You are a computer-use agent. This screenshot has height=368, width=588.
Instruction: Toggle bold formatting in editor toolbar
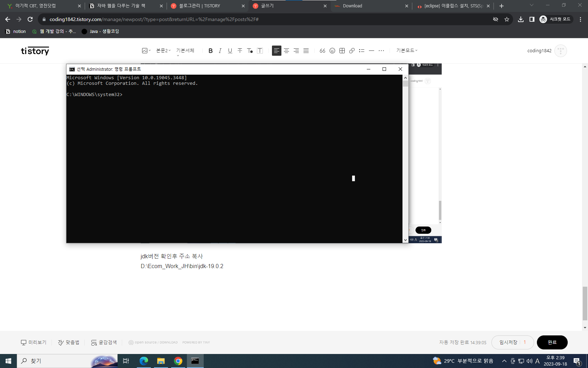pos(210,51)
